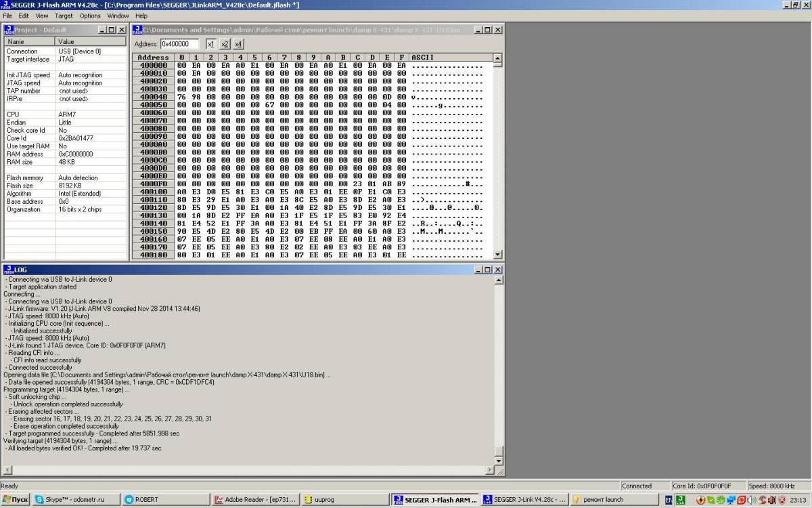This screenshot has width=812, height=508.
Task: Click 'Speed: 8000 kHz' status bar field
Action: click(779, 486)
